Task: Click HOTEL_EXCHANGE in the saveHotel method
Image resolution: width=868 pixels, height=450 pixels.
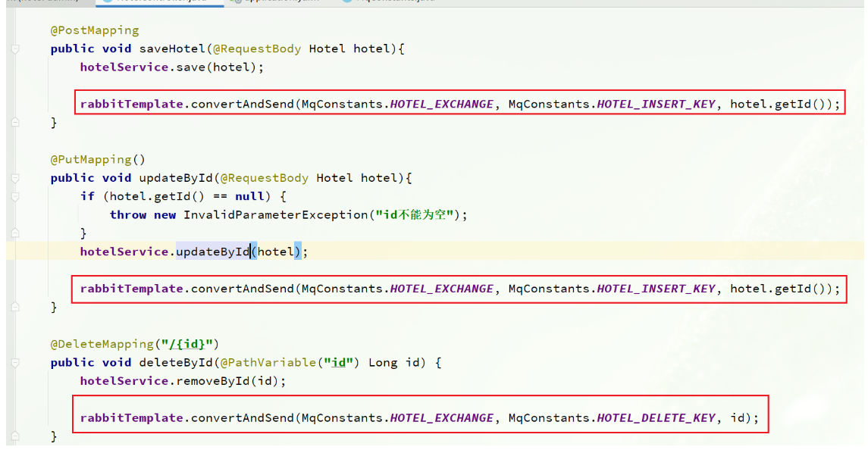Action: point(442,104)
